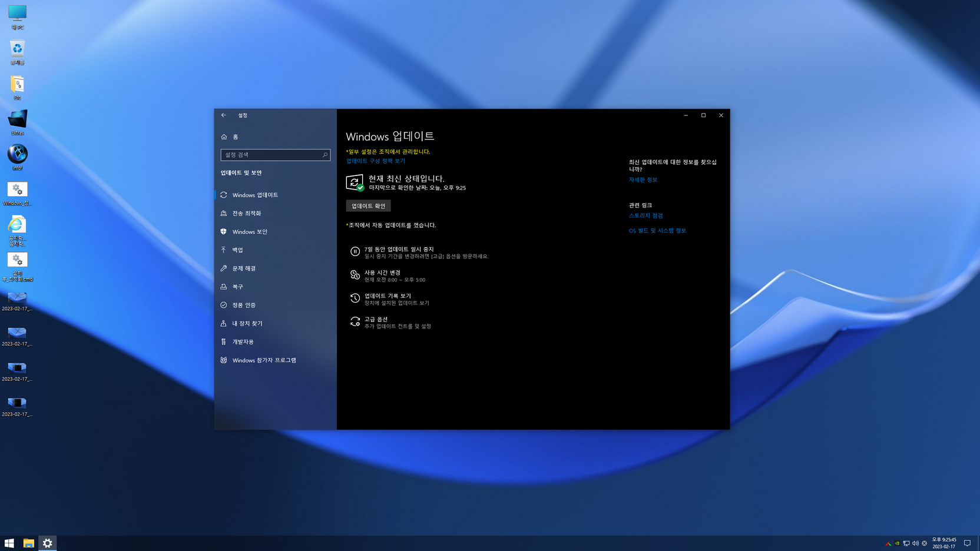Click the Settings gear on the taskbar
Image resolution: width=980 pixels, height=551 pixels.
48,543
